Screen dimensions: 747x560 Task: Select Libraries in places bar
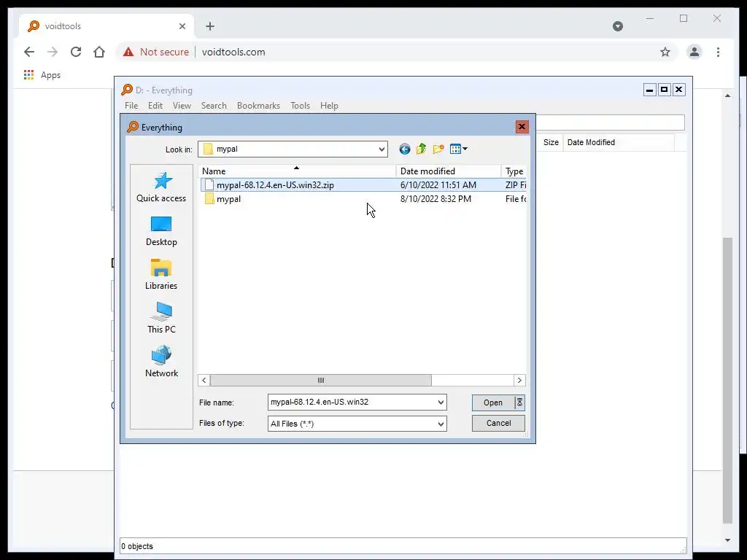click(161, 275)
